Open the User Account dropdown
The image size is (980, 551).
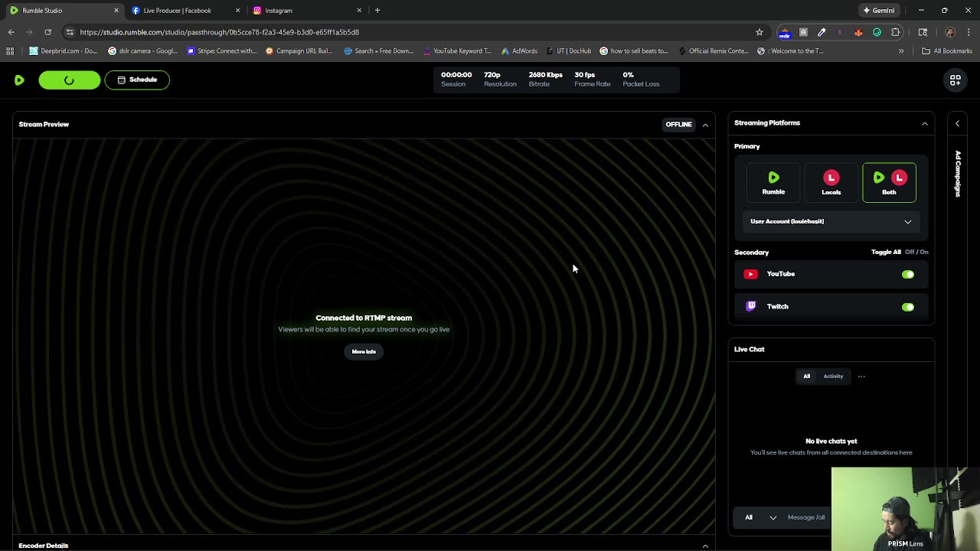pos(831,221)
